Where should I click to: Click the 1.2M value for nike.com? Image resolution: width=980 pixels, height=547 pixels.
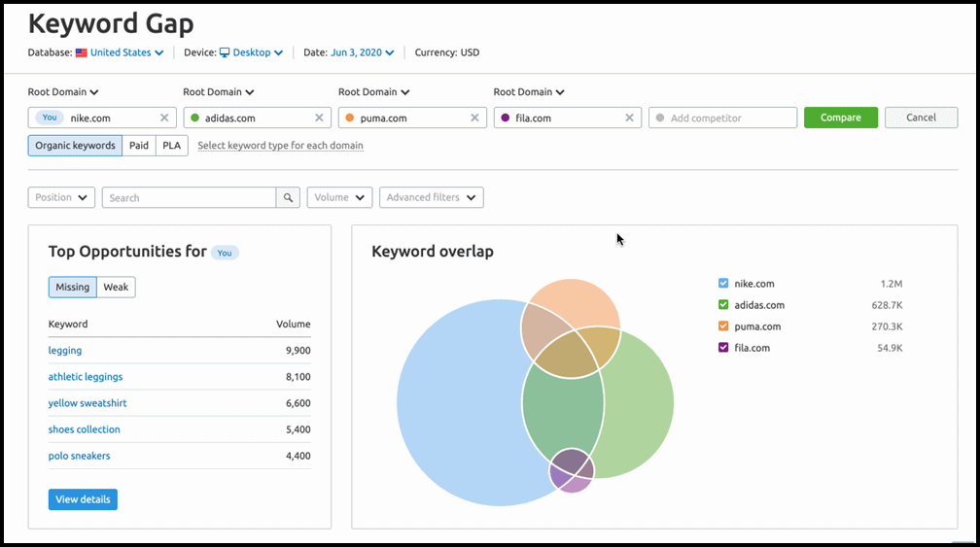pyautogui.click(x=892, y=284)
